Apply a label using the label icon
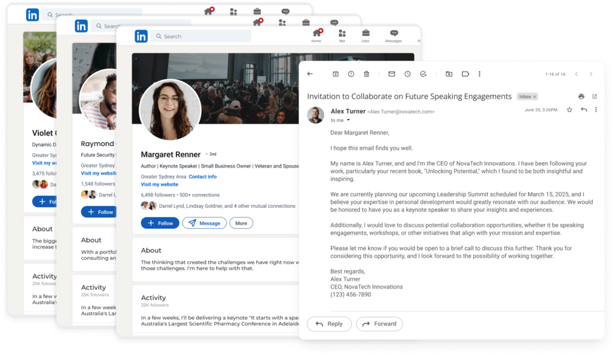The height and width of the screenshot is (364, 615). click(x=464, y=74)
